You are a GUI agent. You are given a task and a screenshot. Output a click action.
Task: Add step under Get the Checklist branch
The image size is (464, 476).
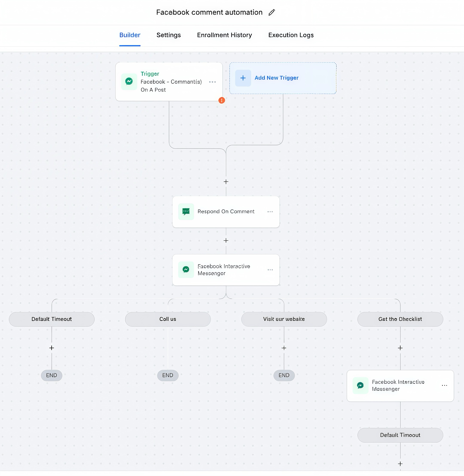pyautogui.click(x=400, y=348)
